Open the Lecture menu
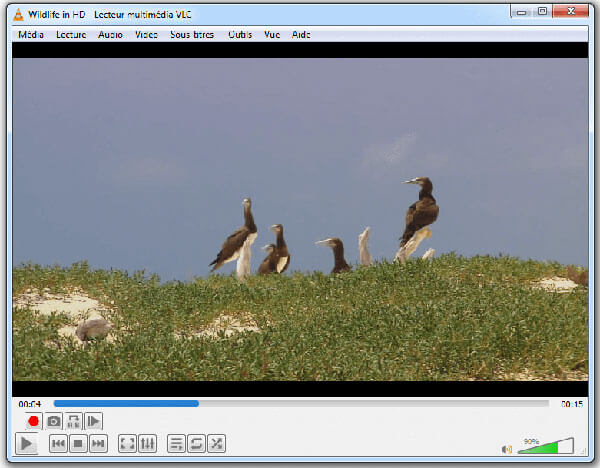600x468 pixels. 71,34
